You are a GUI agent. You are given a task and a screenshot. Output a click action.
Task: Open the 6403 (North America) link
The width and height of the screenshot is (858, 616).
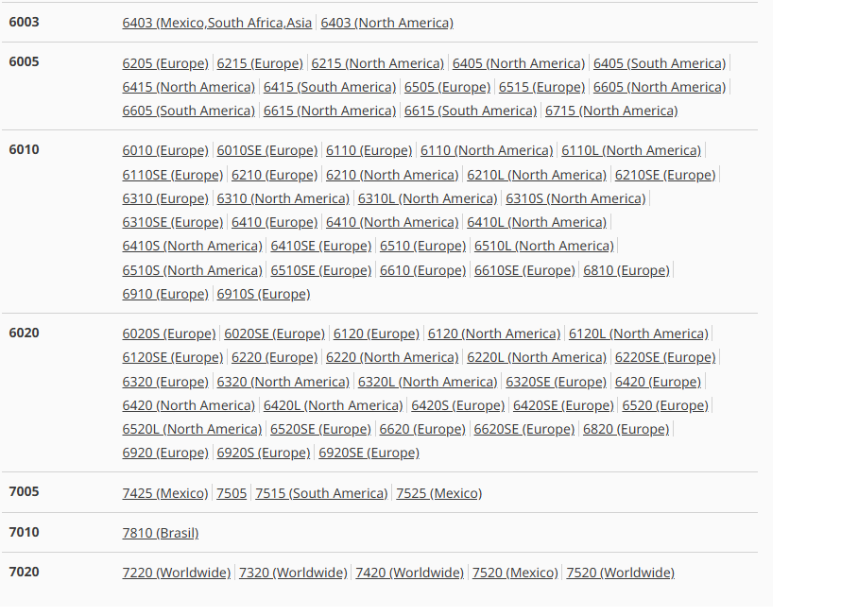point(386,23)
